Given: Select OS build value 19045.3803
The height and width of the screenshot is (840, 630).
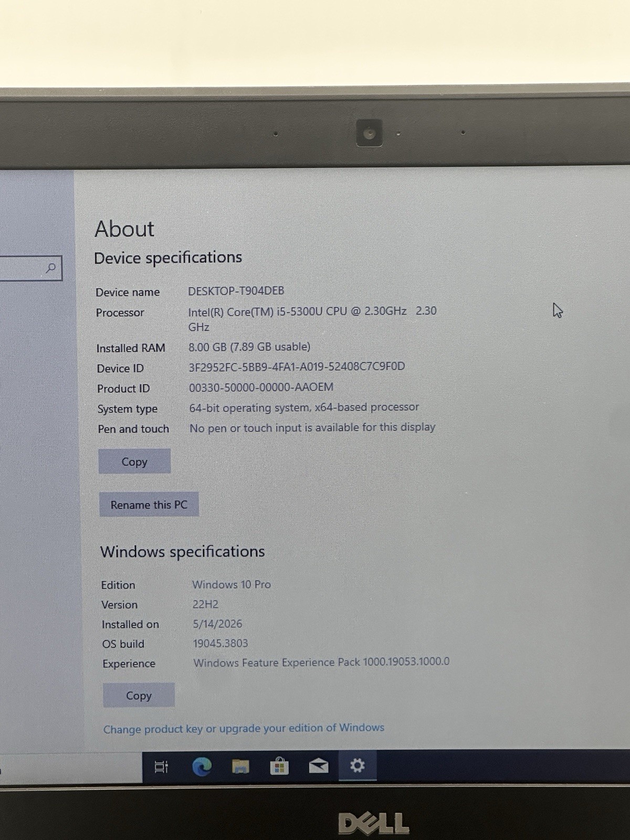Looking at the screenshot, I should pyautogui.click(x=220, y=643).
